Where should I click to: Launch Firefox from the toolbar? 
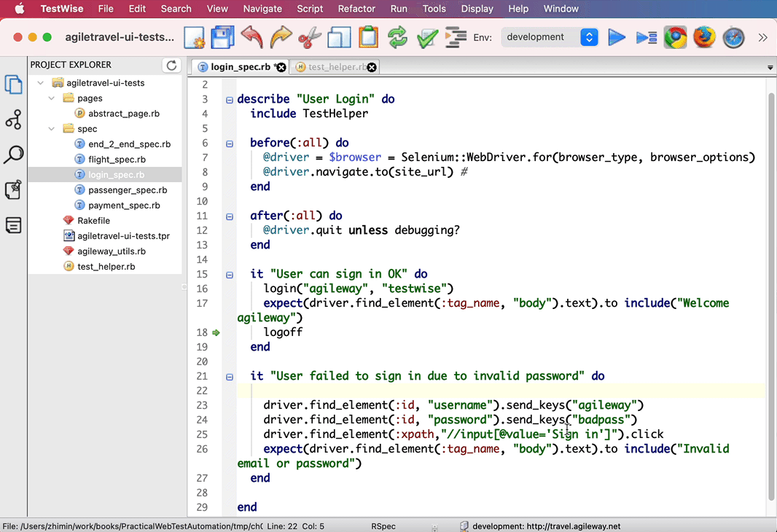coord(703,37)
